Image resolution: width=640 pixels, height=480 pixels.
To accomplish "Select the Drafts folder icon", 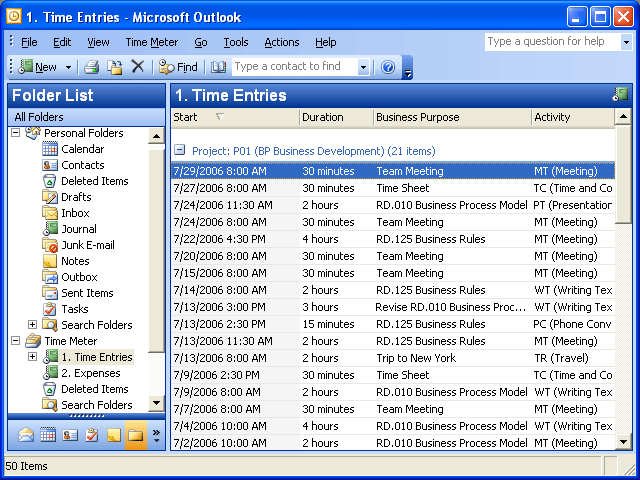I will pyautogui.click(x=50, y=197).
